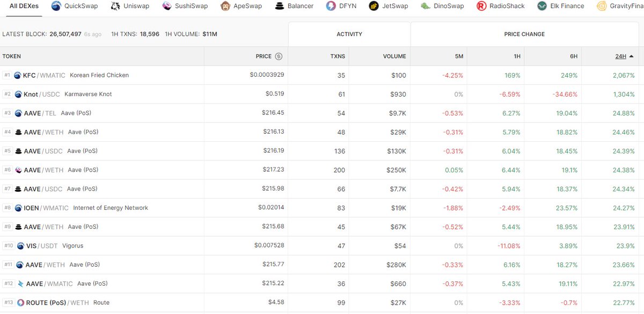Sort by the 1H price change header
The width and height of the screenshot is (644, 314).
coord(516,56)
